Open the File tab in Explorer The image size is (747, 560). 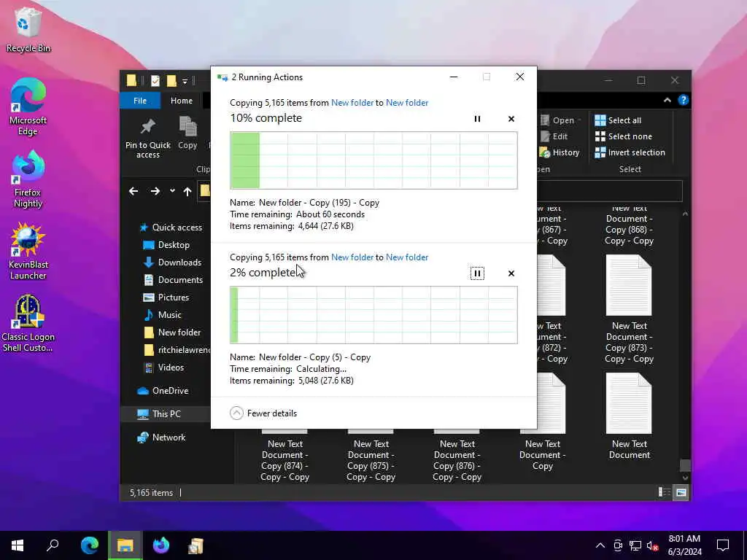(x=140, y=101)
